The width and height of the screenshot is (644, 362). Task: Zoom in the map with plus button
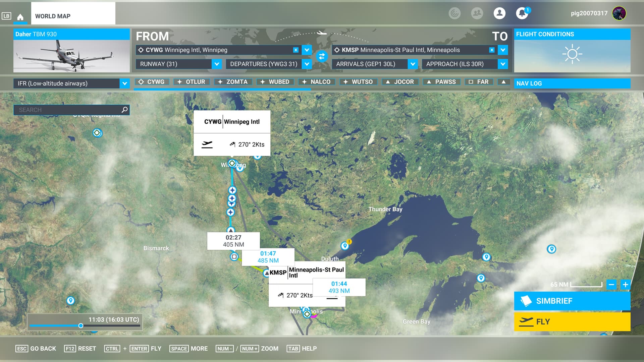coord(625,285)
